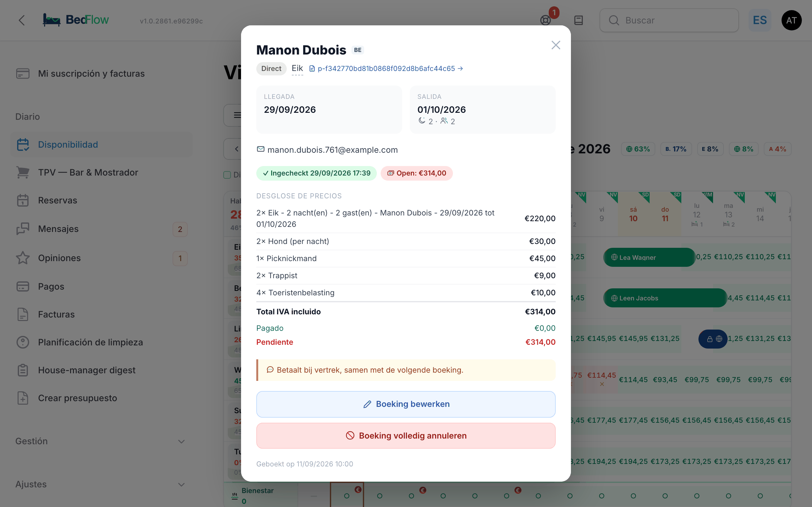Click the back arrow beside BedFlow logo

(22, 20)
